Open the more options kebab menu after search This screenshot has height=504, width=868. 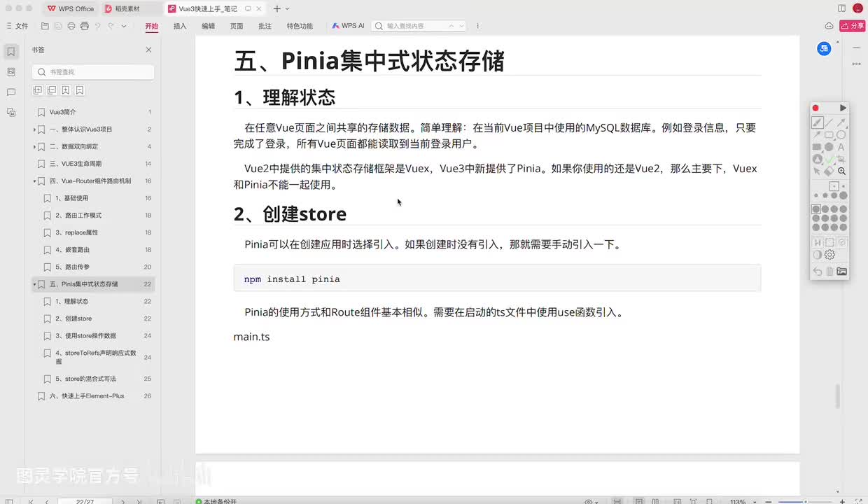477,26
